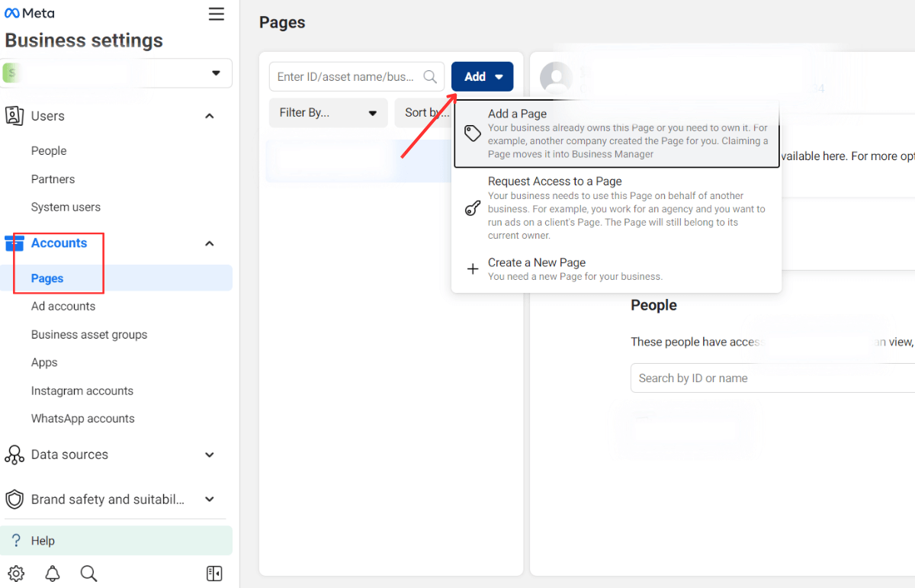
Task: Click the Users section icon in sidebar
Action: coord(14,116)
